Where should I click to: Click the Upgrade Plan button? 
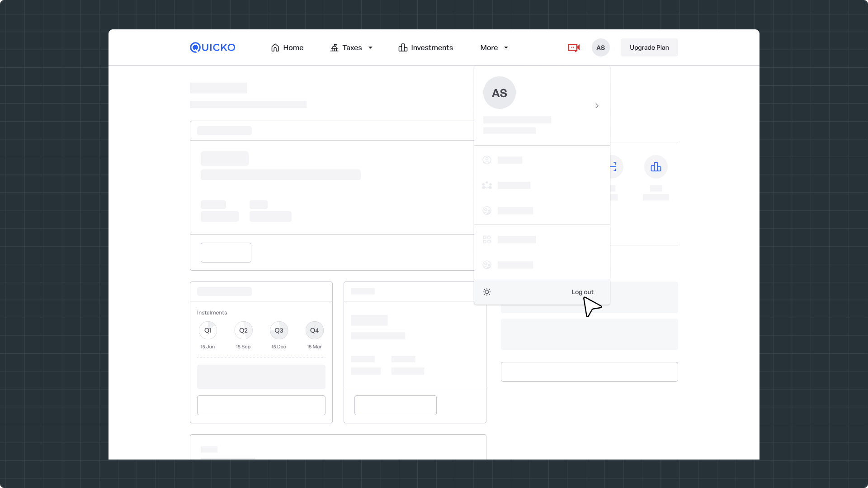649,47
